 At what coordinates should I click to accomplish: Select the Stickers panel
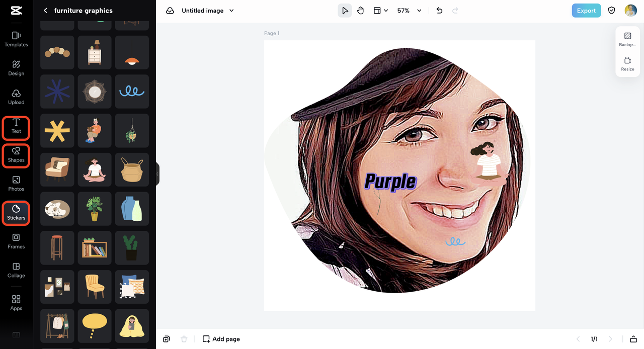[16, 213]
